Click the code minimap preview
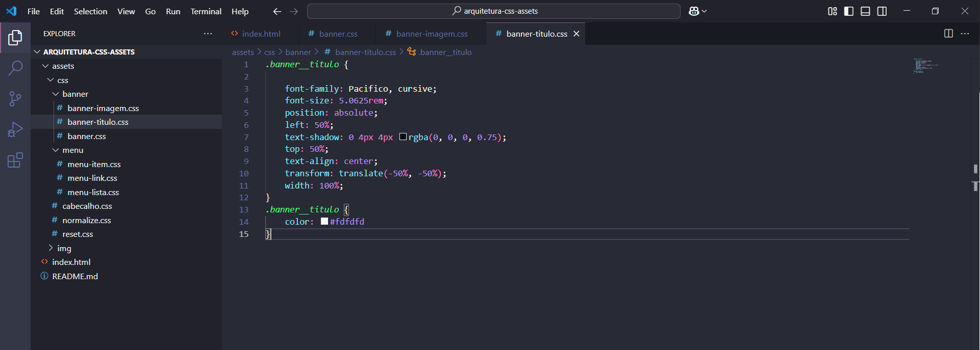The height and width of the screenshot is (350, 980). pyautogui.click(x=926, y=66)
